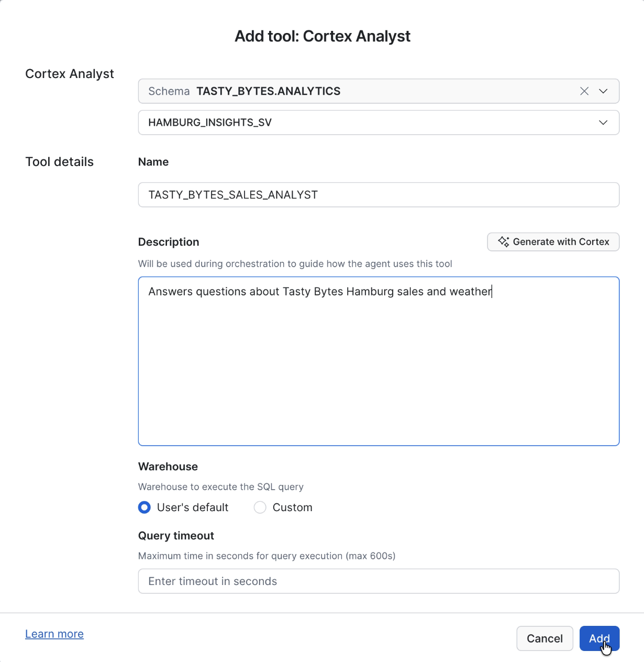This screenshot has width=644, height=662.
Task: Clear the TASTY_BYTES.ANALYTICS schema selection
Action: [x=584, y=91]
